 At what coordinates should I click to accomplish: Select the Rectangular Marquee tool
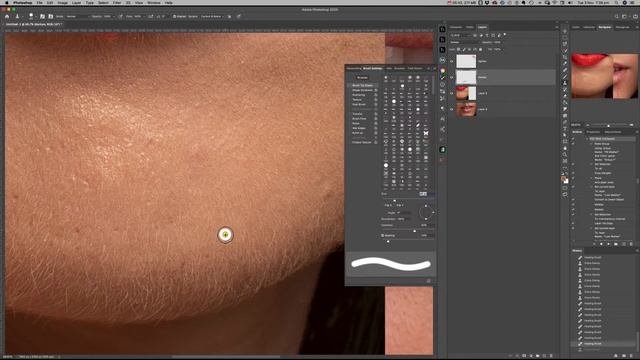(x=565, y=37)
